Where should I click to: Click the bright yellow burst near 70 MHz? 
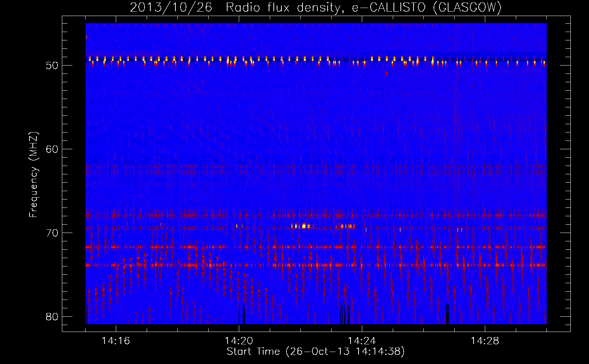coord(304,226)
